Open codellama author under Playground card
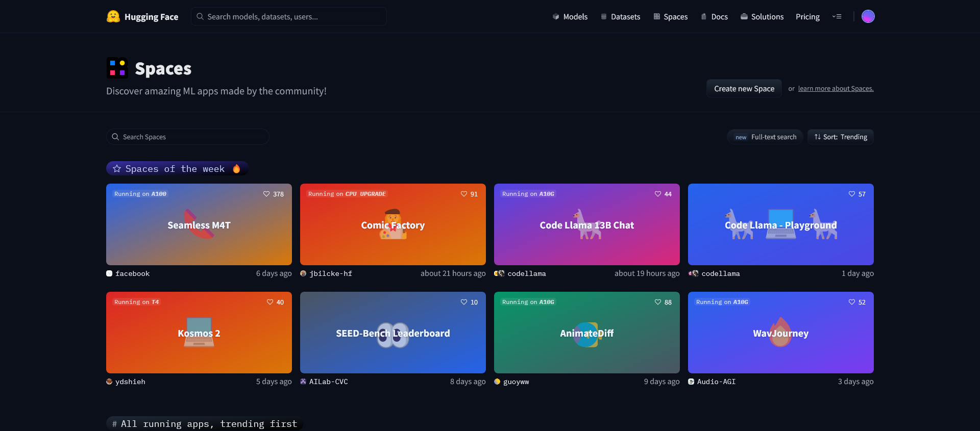Screen dimensions: 980x431 (x=721, y=273)
